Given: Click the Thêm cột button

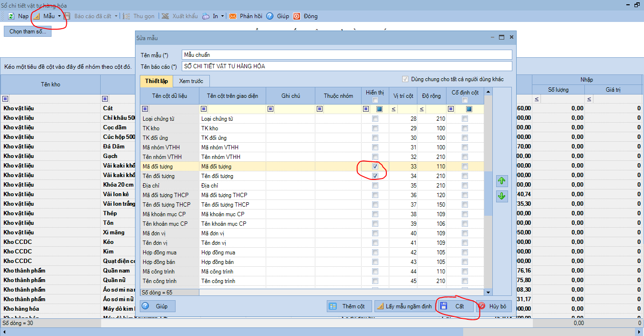Looking at the screenshot, I should (349, 306).
